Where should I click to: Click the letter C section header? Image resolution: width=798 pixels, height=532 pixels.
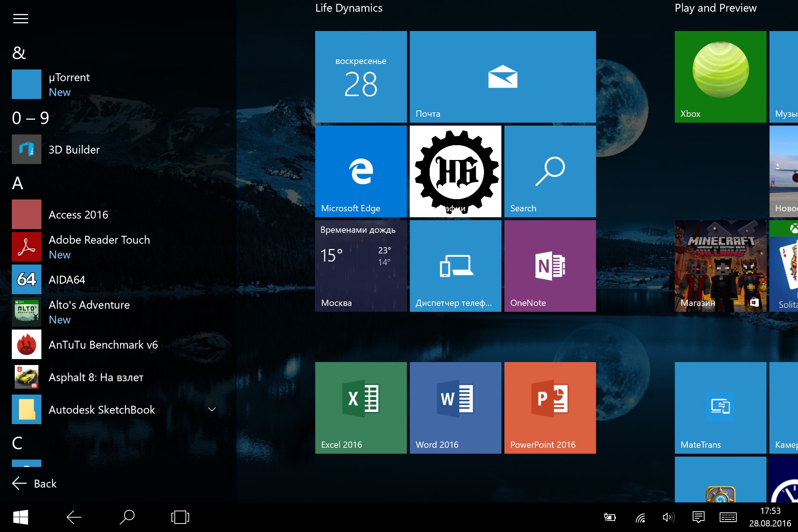17,443
